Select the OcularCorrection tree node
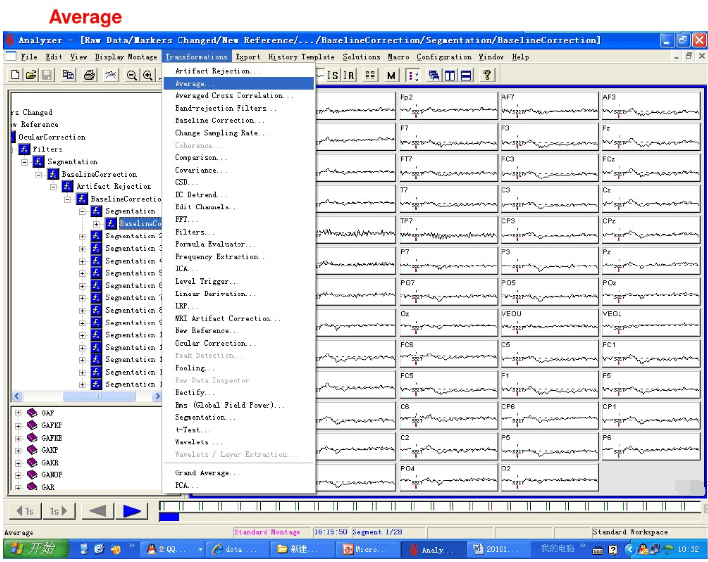This screenshot has height=562, width=708. coord(52,137)
